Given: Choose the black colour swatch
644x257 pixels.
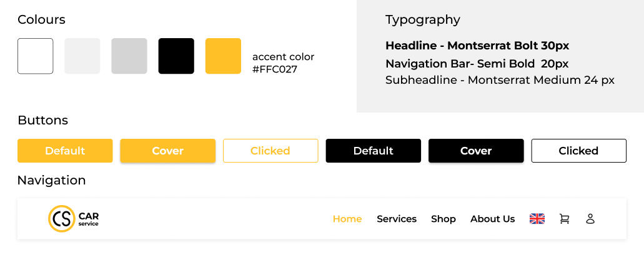Looking at the screenshot, I should tap(176, 56).
